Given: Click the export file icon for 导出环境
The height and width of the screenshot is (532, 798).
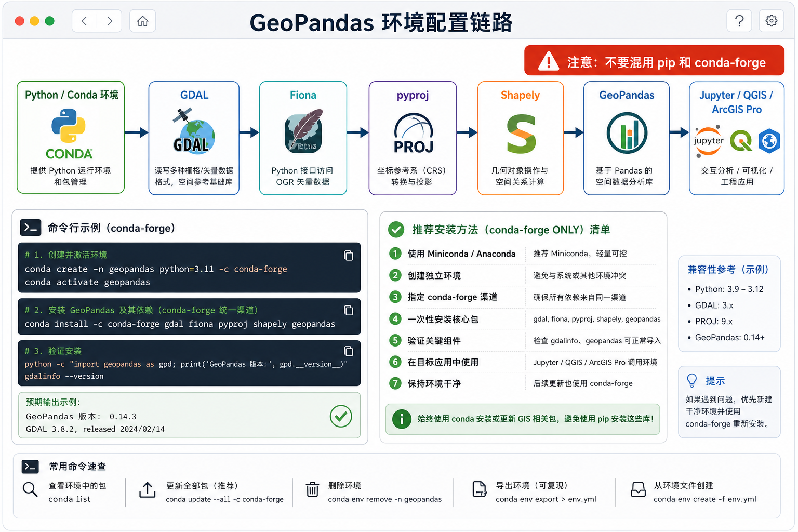Looking at the screenshot, I should (479, 489).
